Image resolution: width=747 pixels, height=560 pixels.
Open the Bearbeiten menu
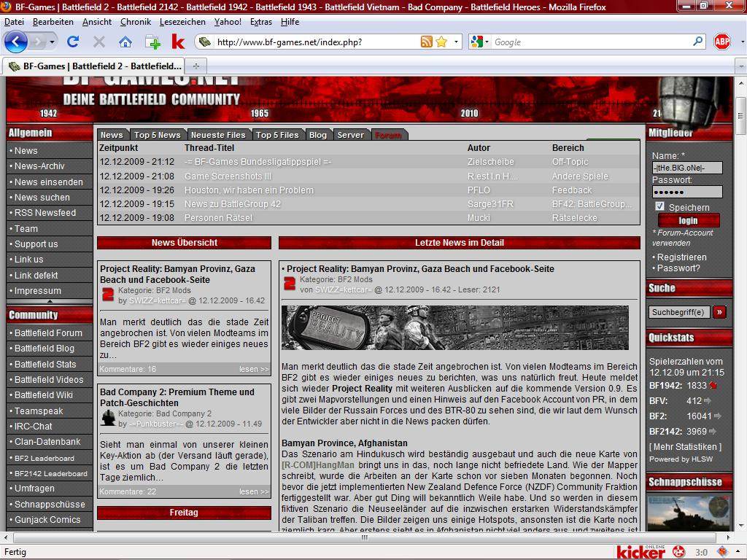click(53, 22)
